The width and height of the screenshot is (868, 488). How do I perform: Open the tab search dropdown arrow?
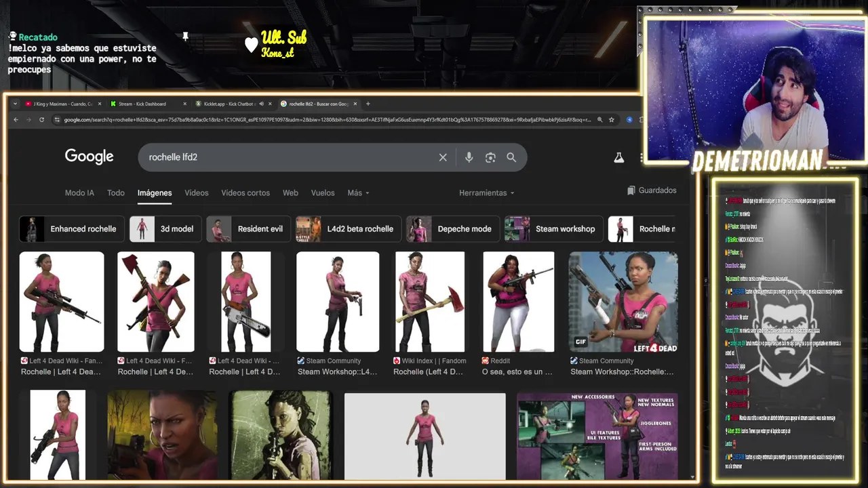coord(15,104)
